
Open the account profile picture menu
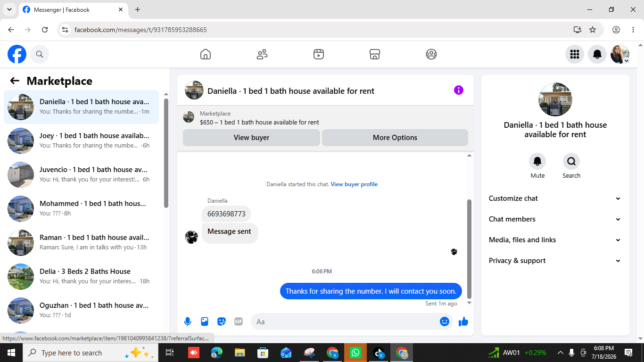coord(620,54)
